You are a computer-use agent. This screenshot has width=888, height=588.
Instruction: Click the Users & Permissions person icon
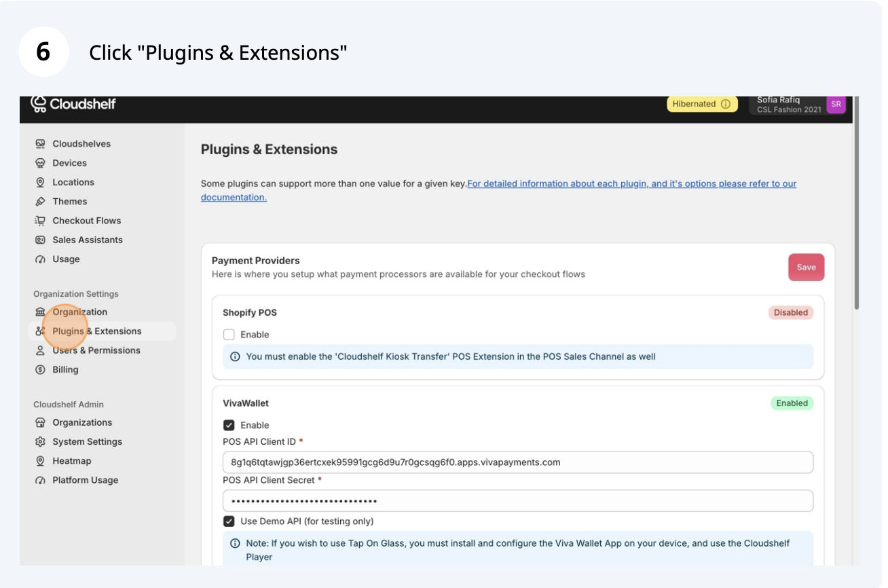tap(40, 350)
